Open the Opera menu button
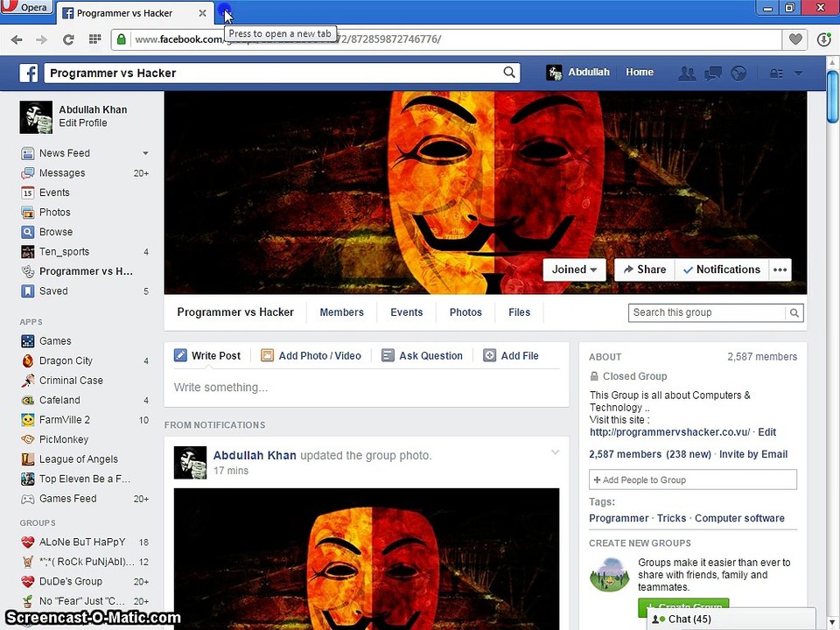 (27, 8)
